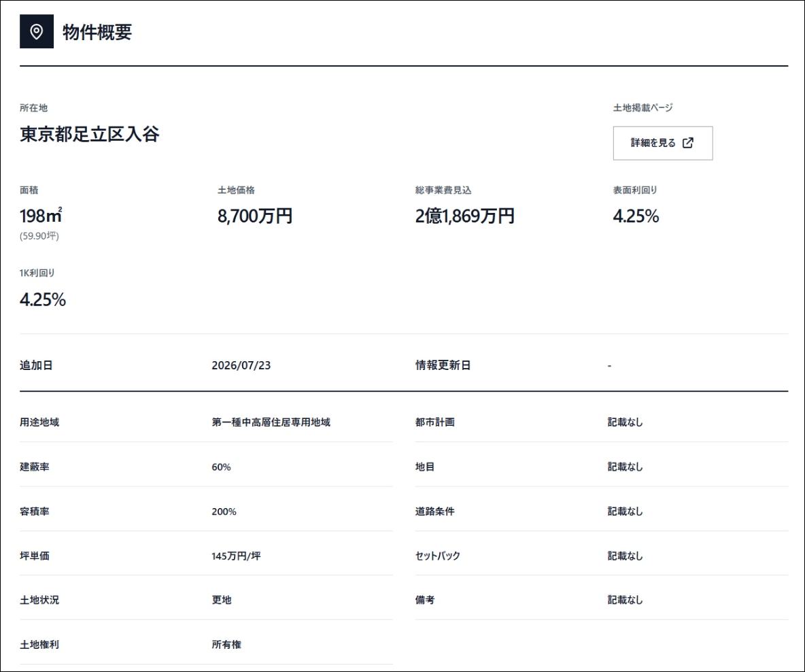Click the 坪単価 value 145万円/坪
This screenshot has width=805, height=672.
click(236, 556)
